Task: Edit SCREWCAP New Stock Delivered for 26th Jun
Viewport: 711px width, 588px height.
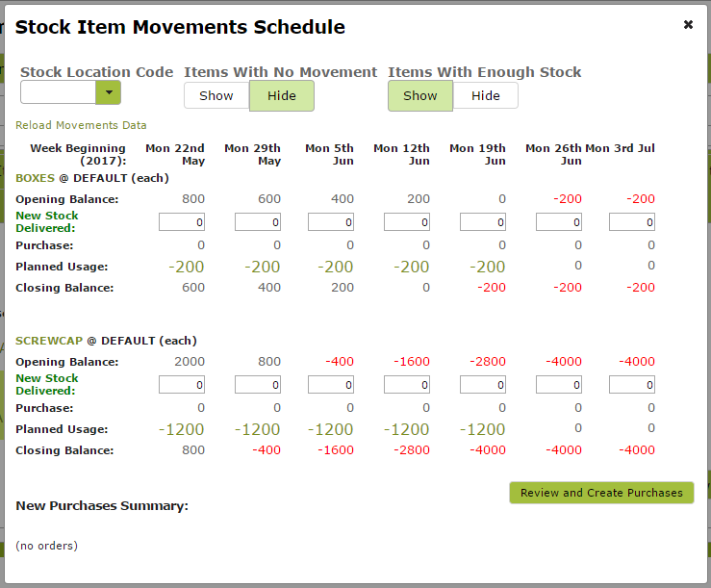Action: (x=559, y=385)
